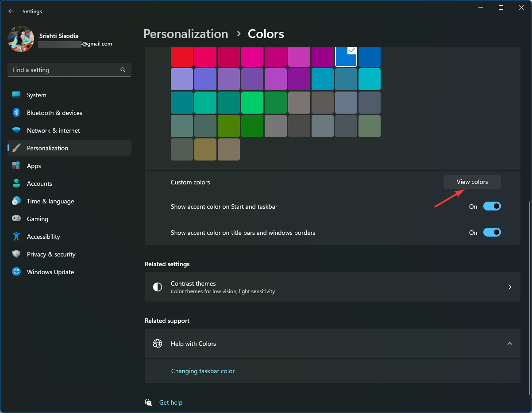
Task: Open Contrast themes chevron arrow
Action: coord(510,287)
